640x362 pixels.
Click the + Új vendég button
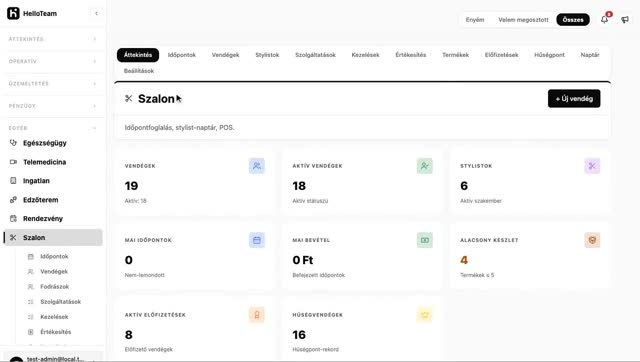point(574,98)
